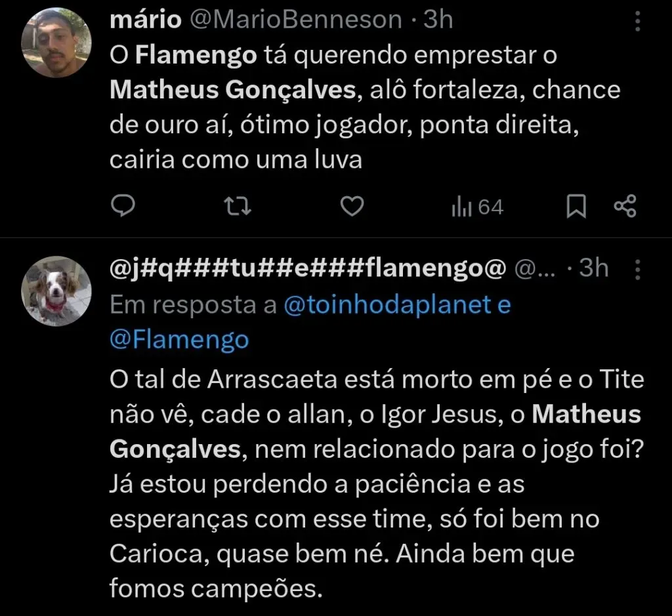Screen dimensions: 672x616
Task: Open the more options menu on the reply tweet
Action: pos(637,268)
